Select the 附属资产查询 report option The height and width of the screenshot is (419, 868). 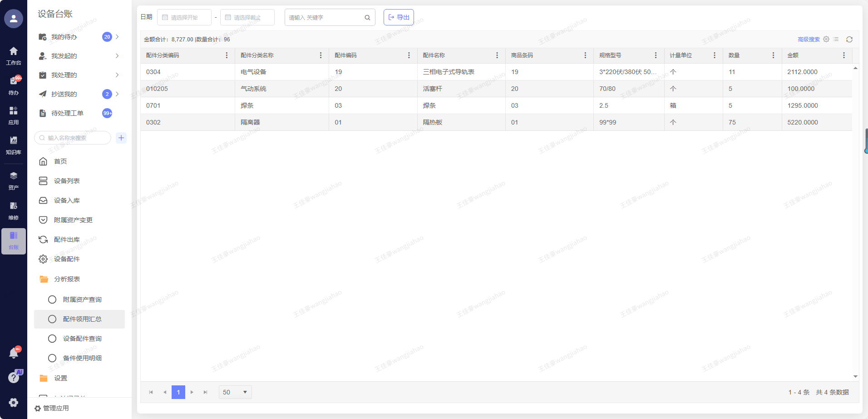(x=82, y=299)
